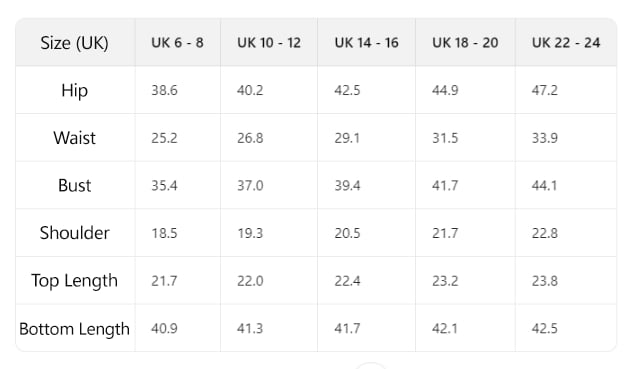Select the UK 6 - 8 column header

[177, 43]
